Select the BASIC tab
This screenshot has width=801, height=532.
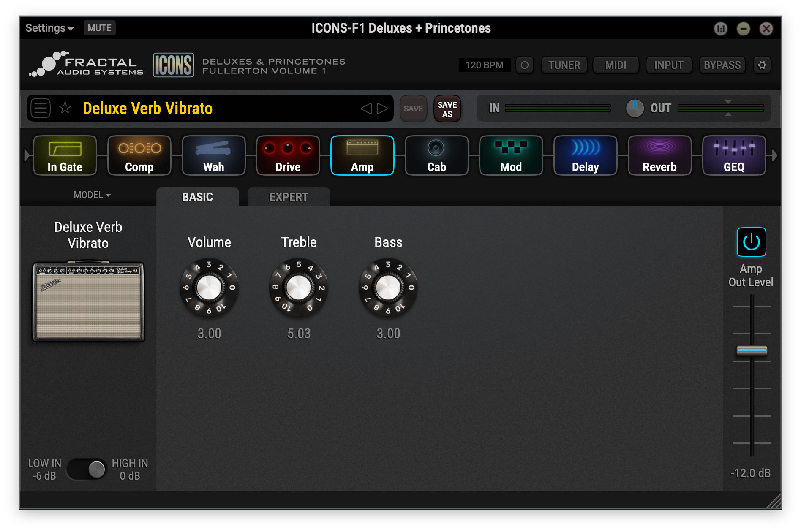tap(197, 197)
